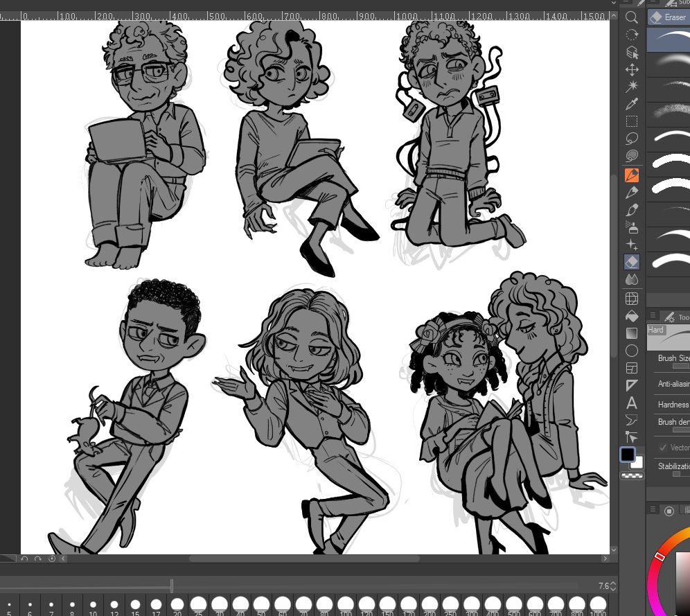This screenshot has height=616, width=690.
Task: Select the highlighted Hard eraser sub tool
Action: tap(669, 39)
